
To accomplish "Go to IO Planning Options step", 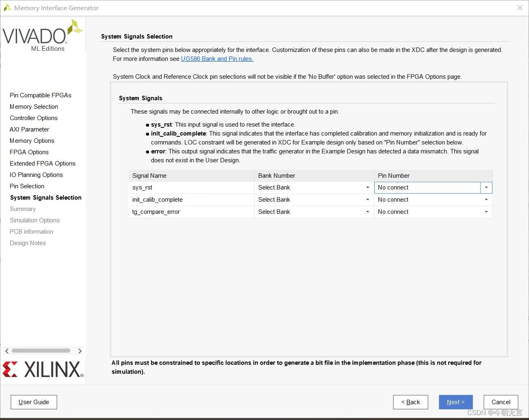I will click(36, 175).
